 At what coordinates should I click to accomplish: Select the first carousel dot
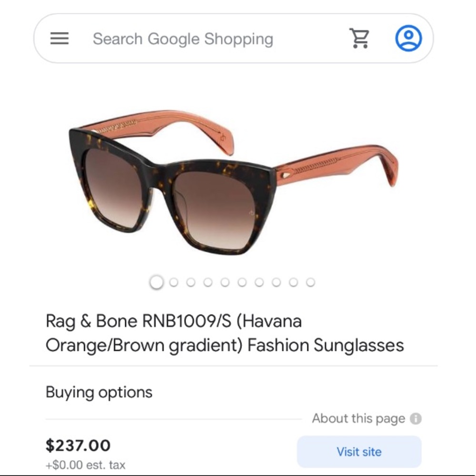(156, 282)
